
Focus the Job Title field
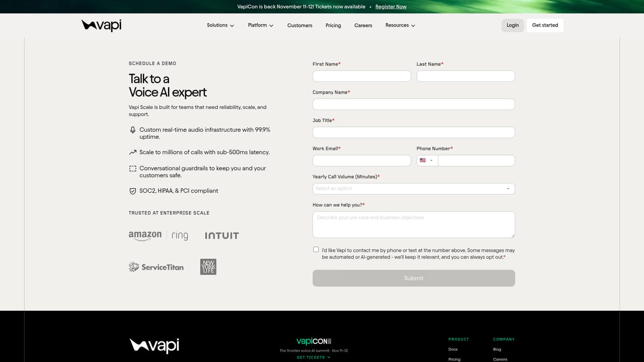tap(414, 132)
